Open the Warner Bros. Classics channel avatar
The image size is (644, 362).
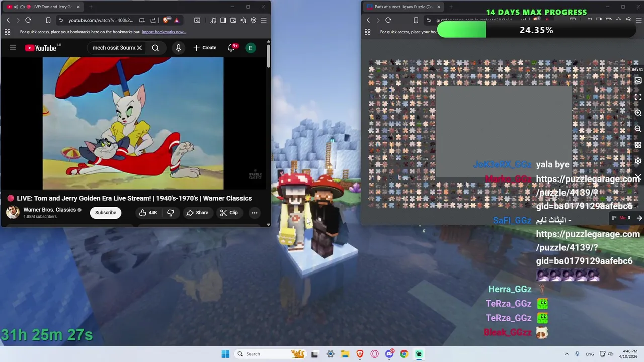pos(13,212)
